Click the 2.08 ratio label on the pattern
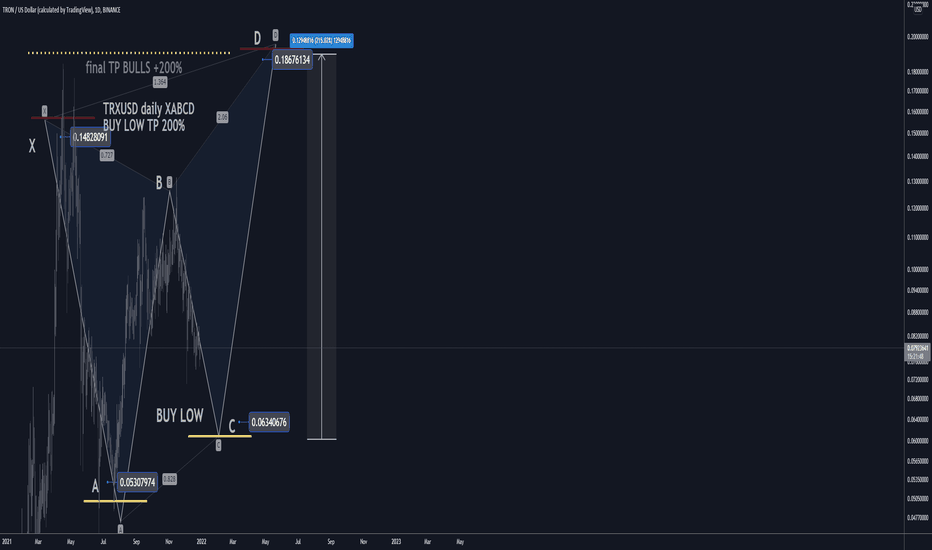932x550 pixels. 222,117
